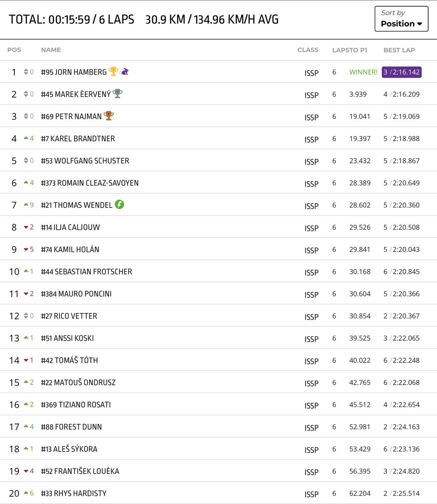Click the gap value 62.204
This screenshot has height=504, width=437.
[360, 493]
